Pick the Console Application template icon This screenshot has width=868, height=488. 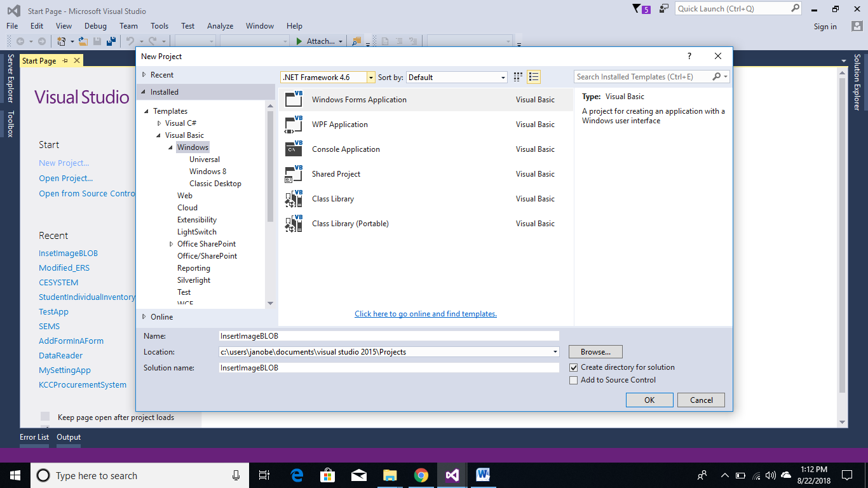pyautogui.click(x=294, y=149)
